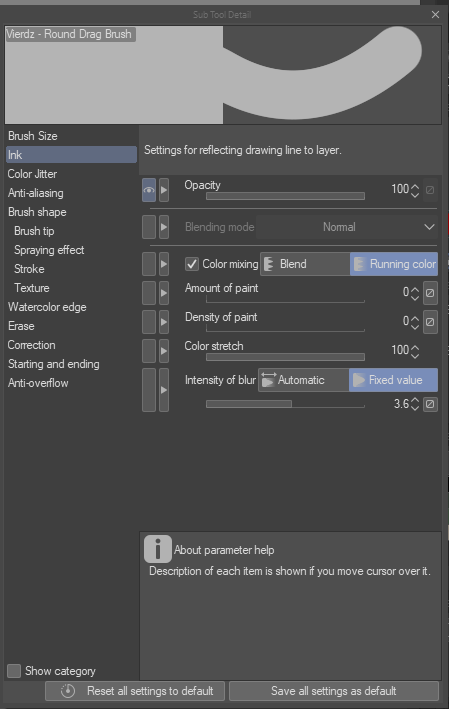Click Reset all settings to default
The height and width of the screenshot is (709, 449).
(x=135, y=691)
